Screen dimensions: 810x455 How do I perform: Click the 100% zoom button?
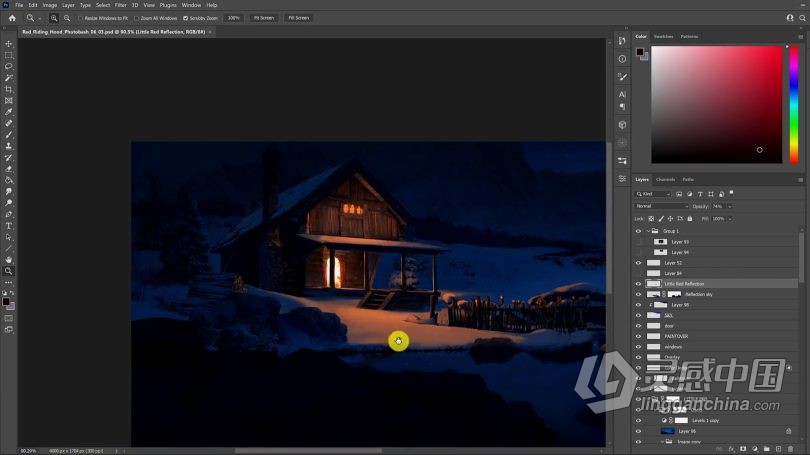tap(233, 18)
